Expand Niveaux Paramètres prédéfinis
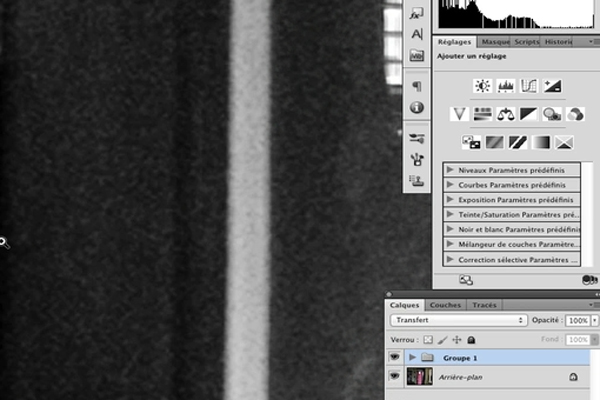This screenshot has height=400, width=600. tap(451, 170)
